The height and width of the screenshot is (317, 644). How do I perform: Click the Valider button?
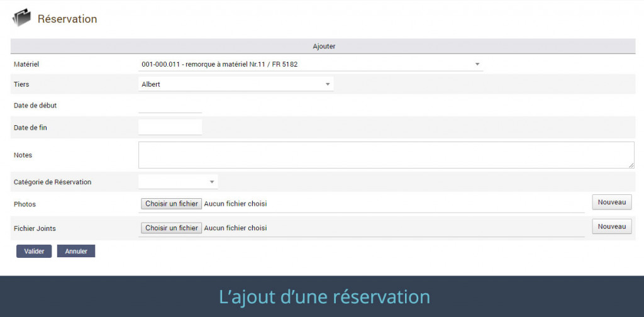(x=34, y=252)
